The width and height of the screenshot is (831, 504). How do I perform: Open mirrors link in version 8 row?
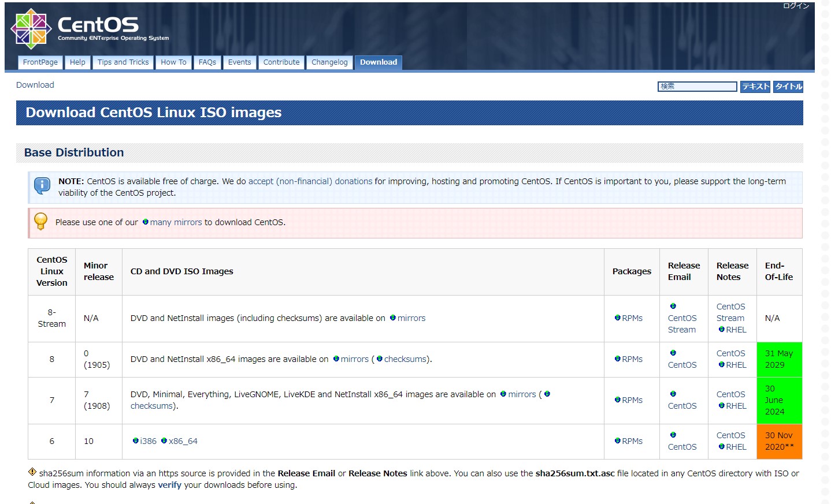click(355, 359)
